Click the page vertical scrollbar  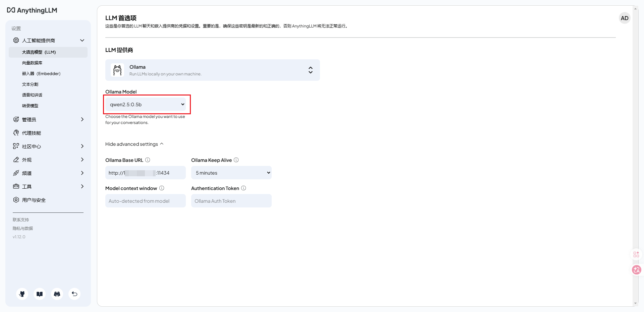[635, 156]
